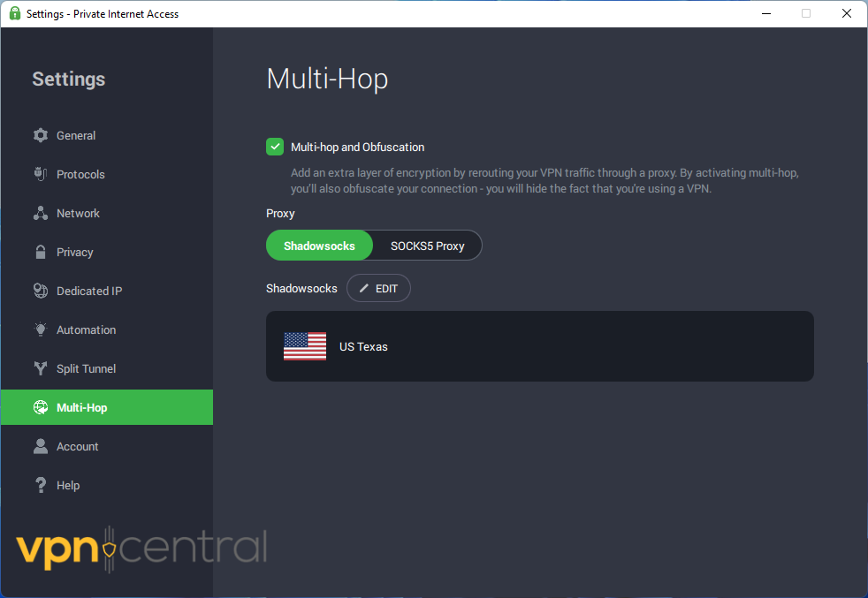Click the Help question mark icon
The height and width of the screenshot is (598, 868).
point(41,485)
